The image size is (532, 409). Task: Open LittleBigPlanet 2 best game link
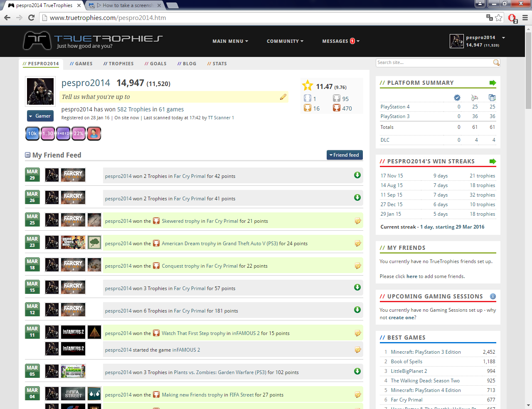409,371
